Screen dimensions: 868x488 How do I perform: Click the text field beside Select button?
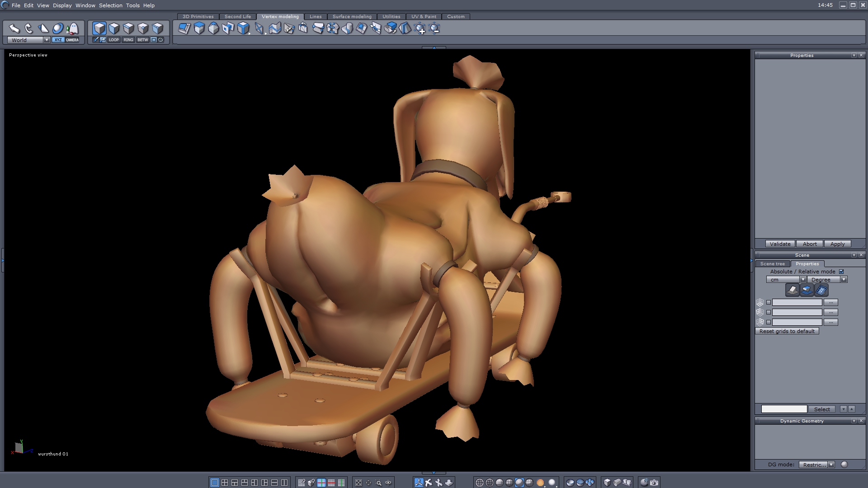point(784,409)
